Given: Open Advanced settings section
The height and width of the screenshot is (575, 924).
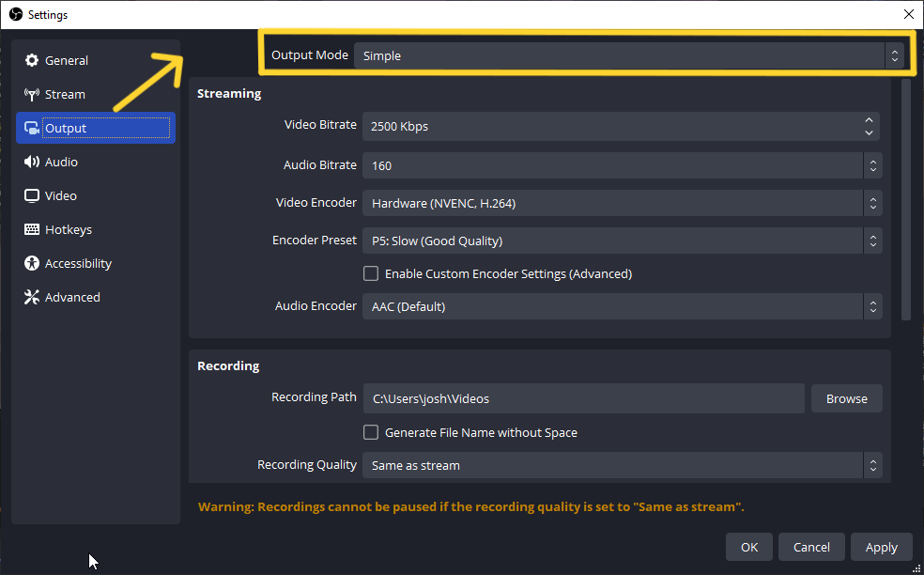Looking at the screenshot, I should pyautogui.click(x=96, y=297).
